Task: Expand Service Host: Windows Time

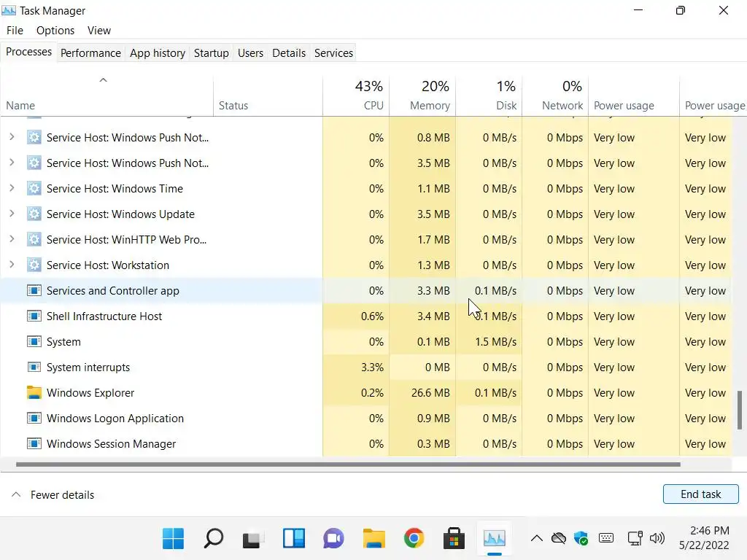Action: pos(12,188)
